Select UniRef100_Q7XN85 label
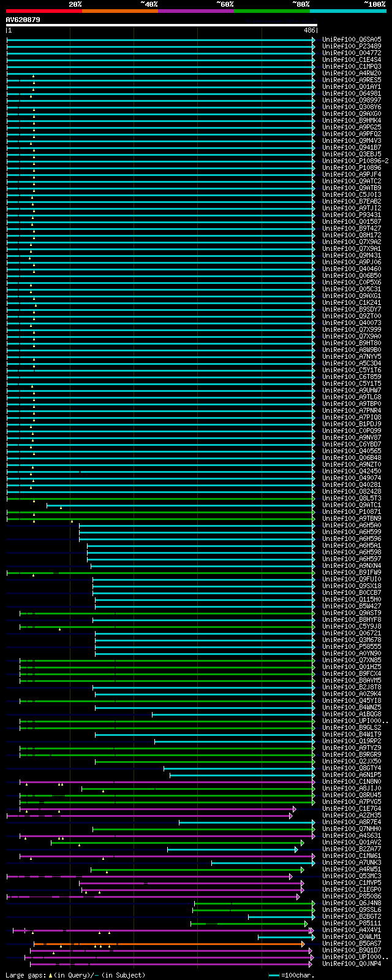The width and height of the screenshot is (392, 980). click(x=352, y=660)
